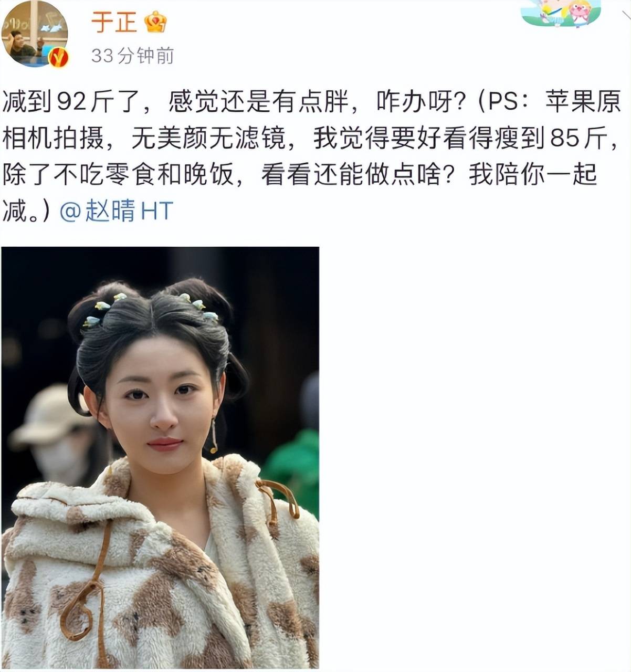Click the post line starting 除了不吃零食
Screen dimensions: 631x672
click(300, 175)
